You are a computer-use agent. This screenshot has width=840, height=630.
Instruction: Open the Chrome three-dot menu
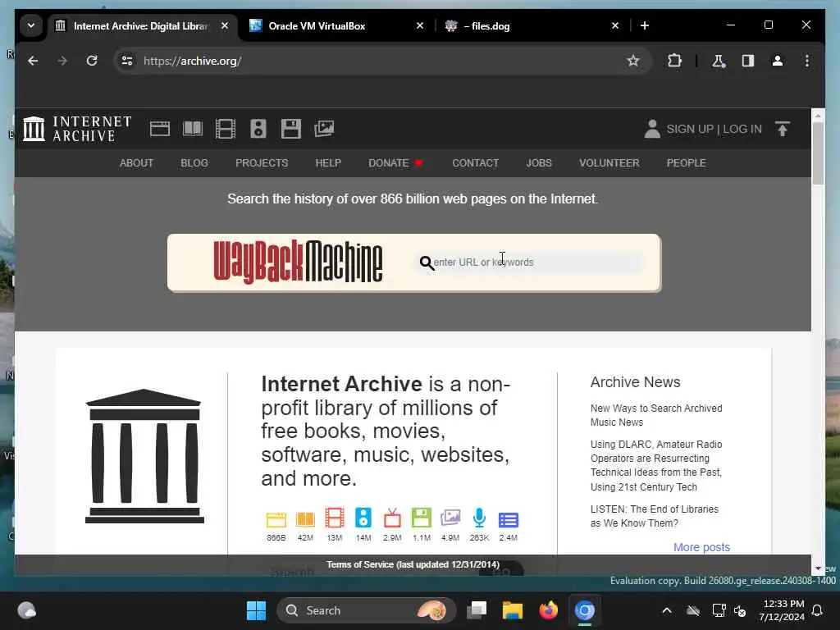[807, 61]
